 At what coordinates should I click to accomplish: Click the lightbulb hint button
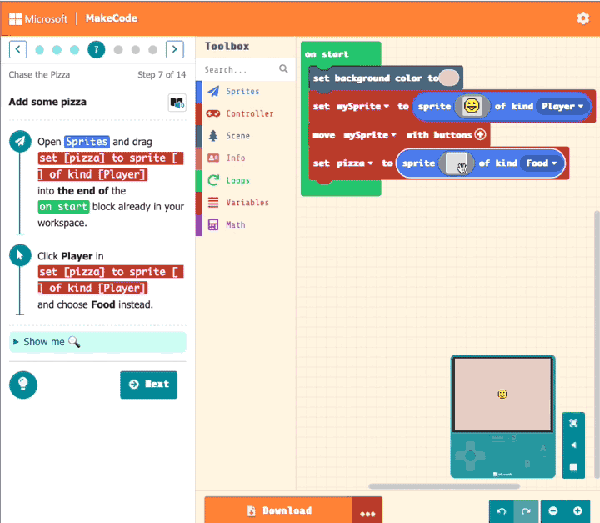point(23,385)
